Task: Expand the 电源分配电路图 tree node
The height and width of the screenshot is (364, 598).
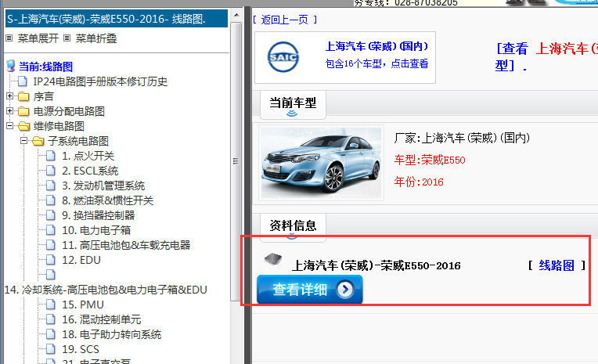Action: point(10,111)
